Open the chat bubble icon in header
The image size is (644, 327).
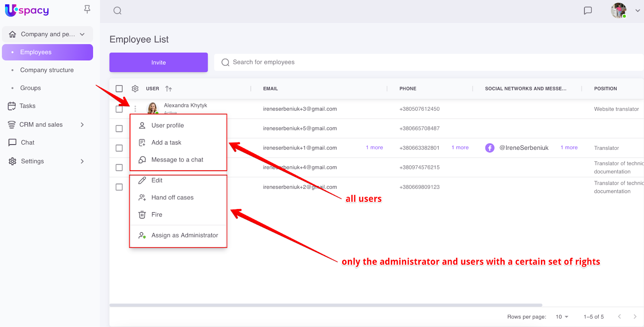point(588,10)
